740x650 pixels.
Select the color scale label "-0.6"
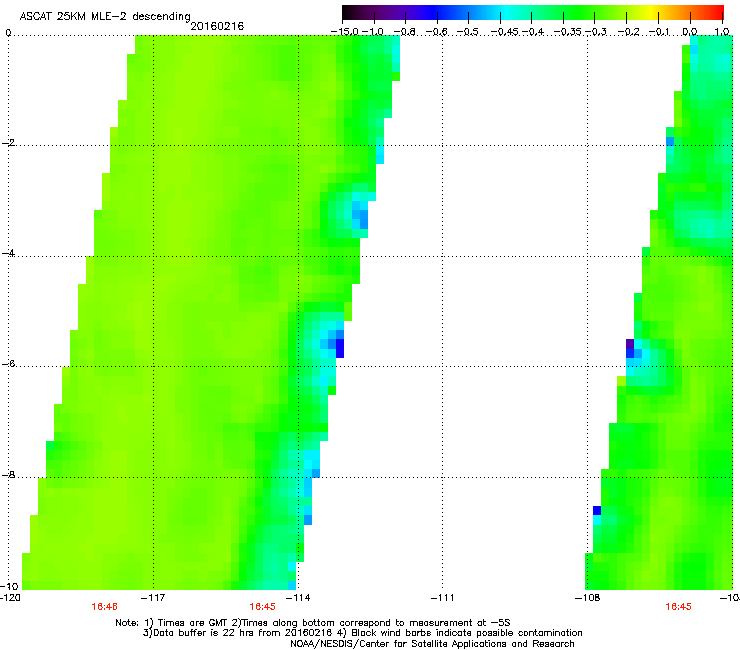click(437, 32)
